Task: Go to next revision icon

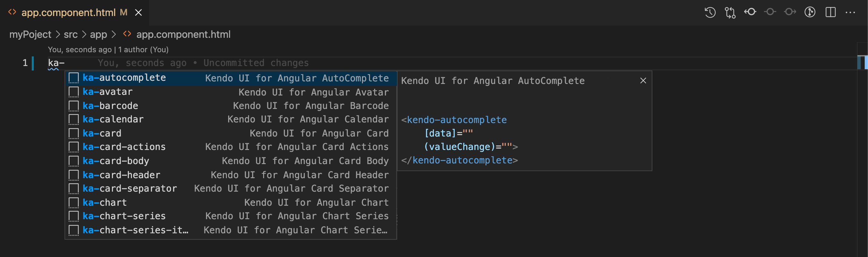Action: (x=790, y=12)
